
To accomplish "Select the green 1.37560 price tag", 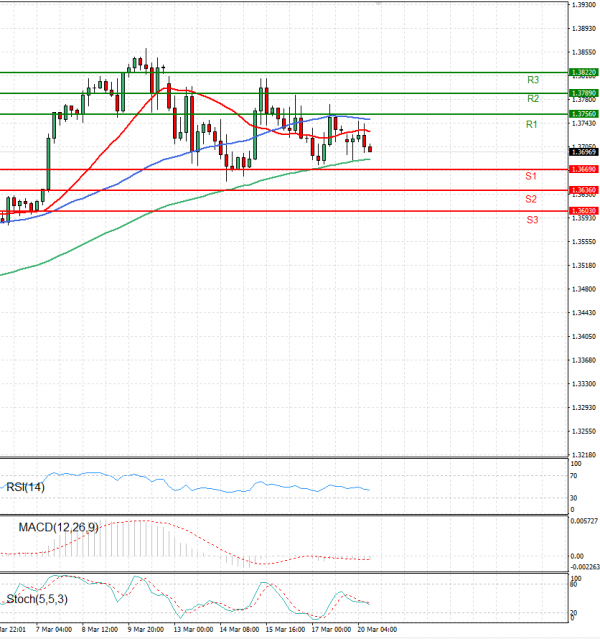I will click(583, 114).
